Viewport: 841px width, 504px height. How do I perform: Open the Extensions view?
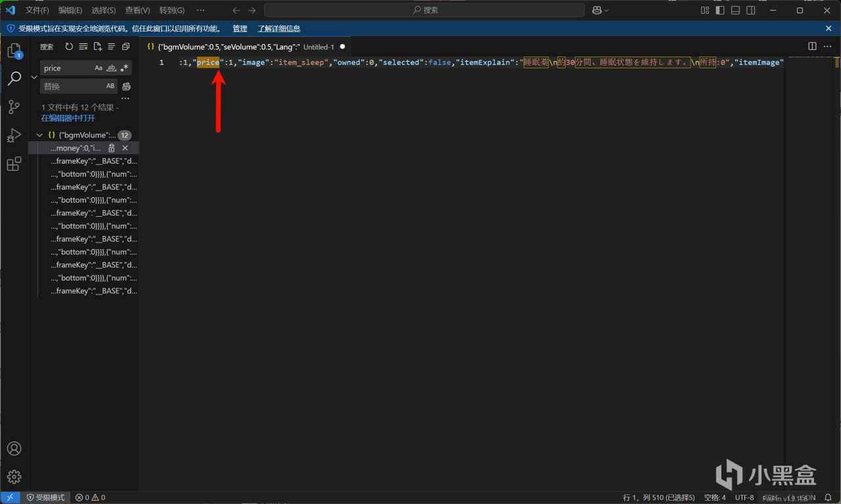(x=14, y=164)
